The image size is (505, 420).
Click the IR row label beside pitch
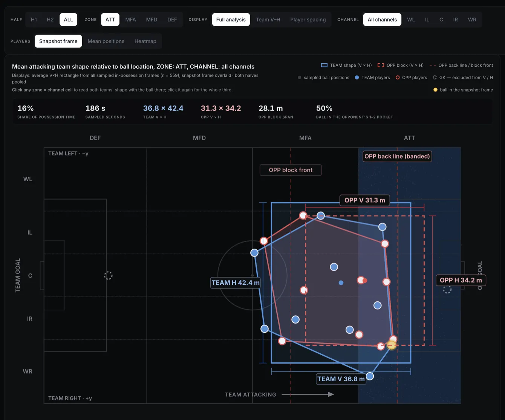coord(30,319)
